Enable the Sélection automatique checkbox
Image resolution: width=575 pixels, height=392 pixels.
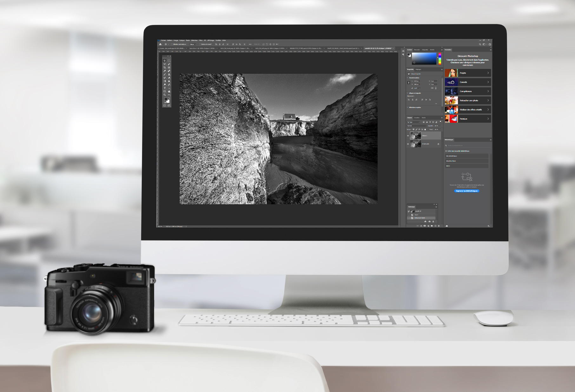pos(172,44)
